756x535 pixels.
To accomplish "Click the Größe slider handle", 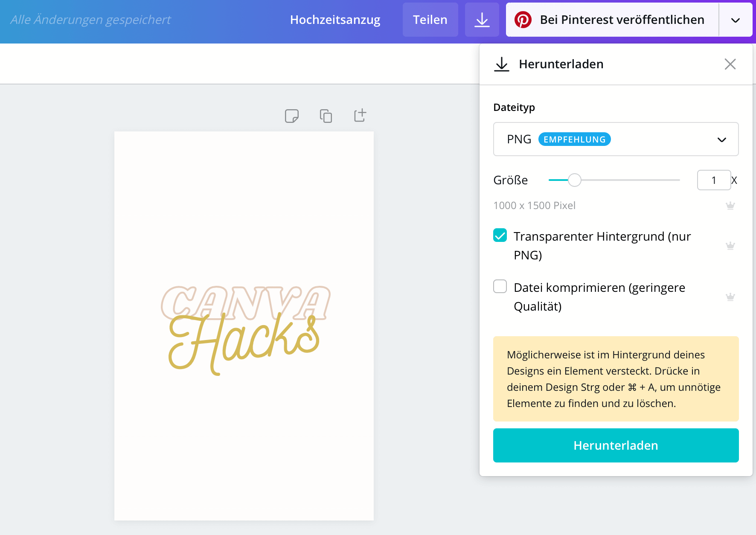I will [575, 180].
